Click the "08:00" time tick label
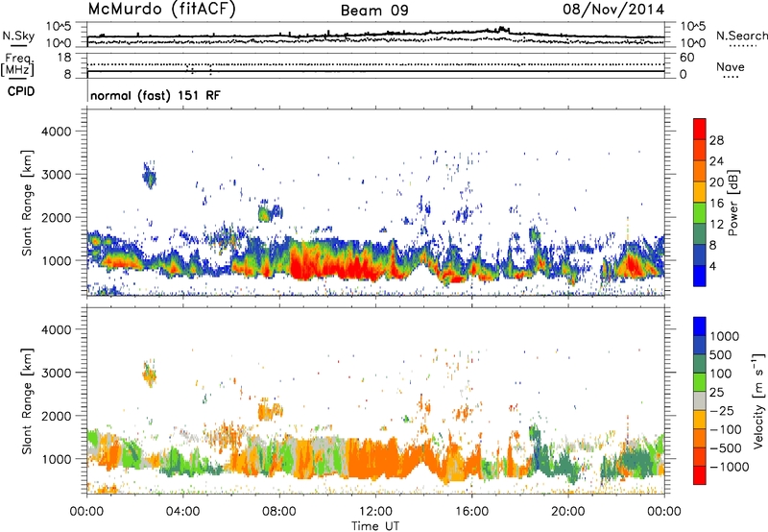The image size is (768, 532). [278, 512]
